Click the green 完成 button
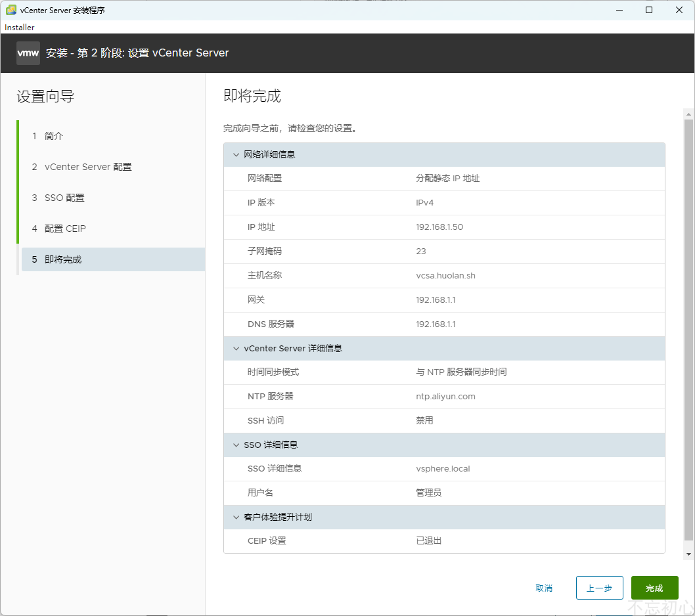695x616 pixels. point(655,588)
